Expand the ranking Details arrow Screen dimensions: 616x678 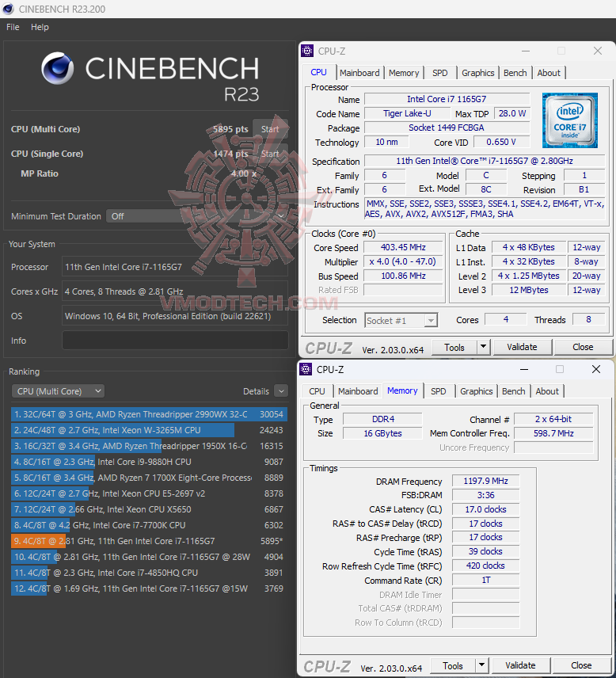tap(281, 391)
